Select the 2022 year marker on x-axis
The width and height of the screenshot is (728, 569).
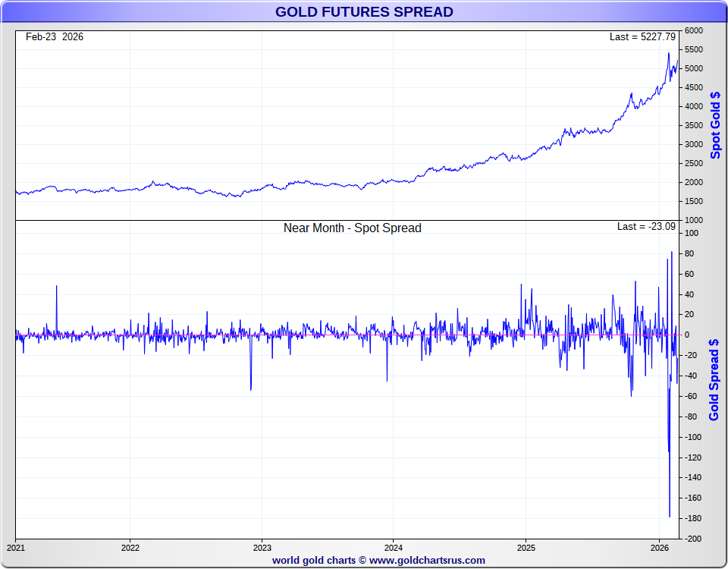click(x=130, y=547)
